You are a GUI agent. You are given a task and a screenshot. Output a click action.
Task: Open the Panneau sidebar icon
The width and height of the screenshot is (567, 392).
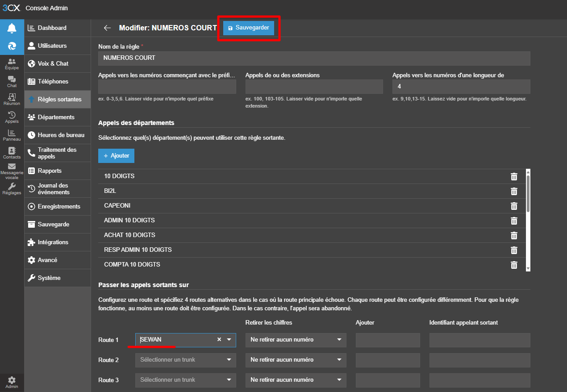click(x=12, y=135)
